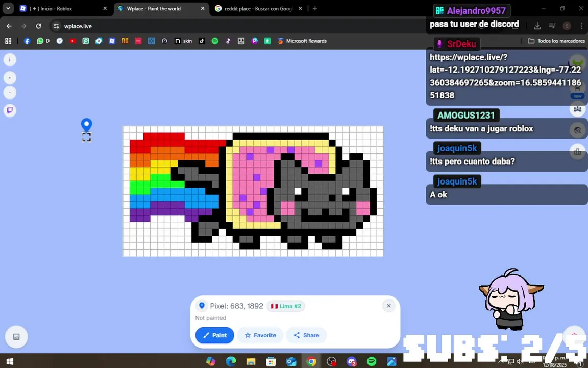Screen dimensions: 588x368
Task: Open the skin bookmark
Action: pos(183,41)
